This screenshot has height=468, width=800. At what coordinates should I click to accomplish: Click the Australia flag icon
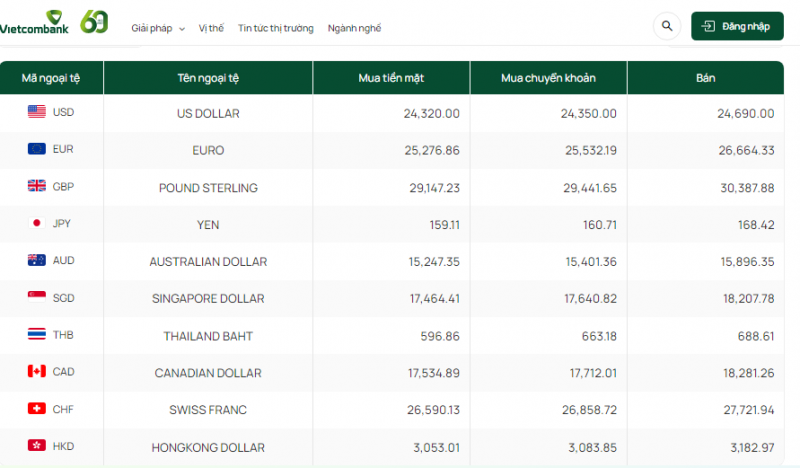tap(37, 260)
